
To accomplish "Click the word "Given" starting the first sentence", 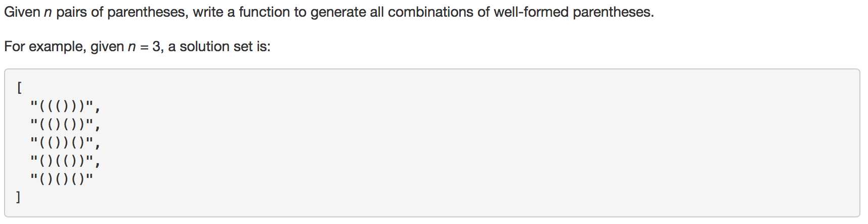I will tap(22, 12).
